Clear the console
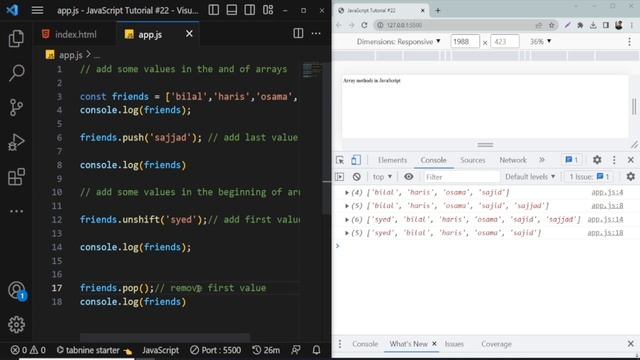 tap(356, 177)
